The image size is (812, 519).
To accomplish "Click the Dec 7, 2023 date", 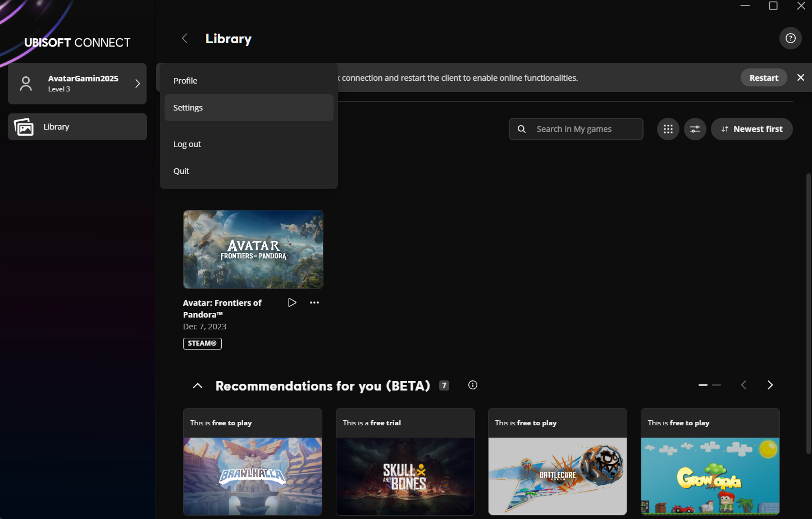I will [x=204, y=327].
